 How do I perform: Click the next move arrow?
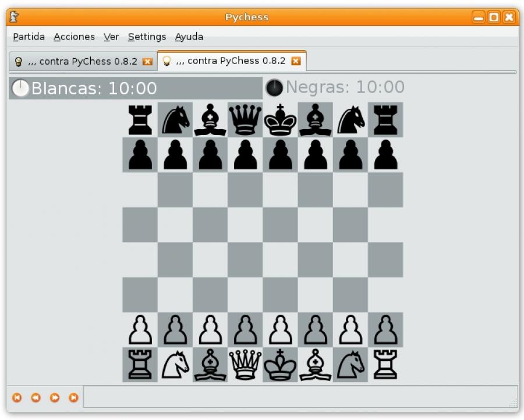[54, 397]
